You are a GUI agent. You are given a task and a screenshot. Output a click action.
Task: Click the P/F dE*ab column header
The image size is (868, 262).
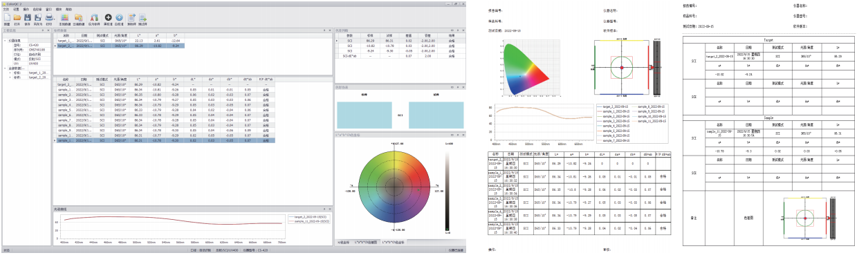pos(265,79)
